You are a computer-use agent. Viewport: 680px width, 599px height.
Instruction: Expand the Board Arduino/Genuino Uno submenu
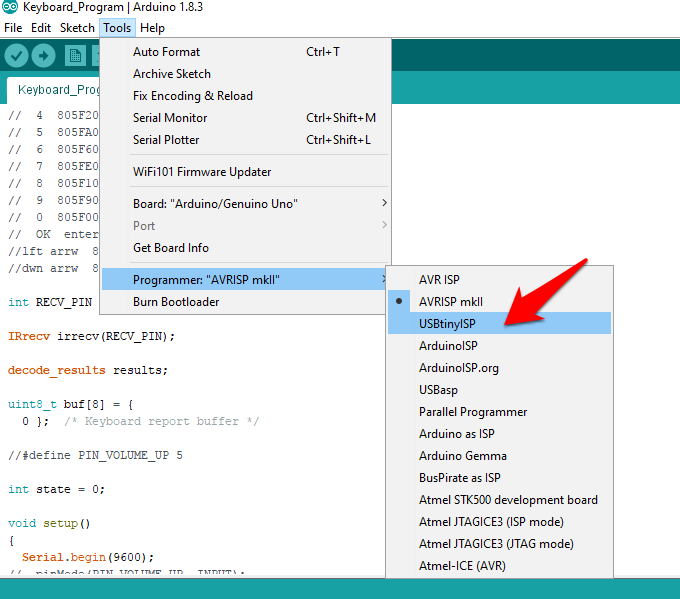[x=245, y=203]
